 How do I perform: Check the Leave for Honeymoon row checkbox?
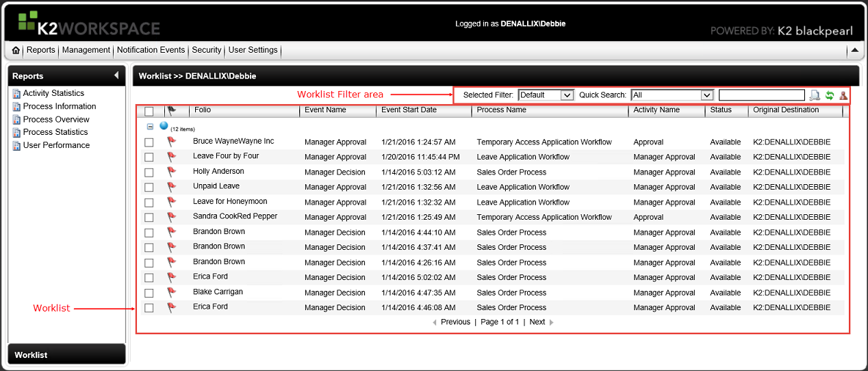click(x=149, y=203)
